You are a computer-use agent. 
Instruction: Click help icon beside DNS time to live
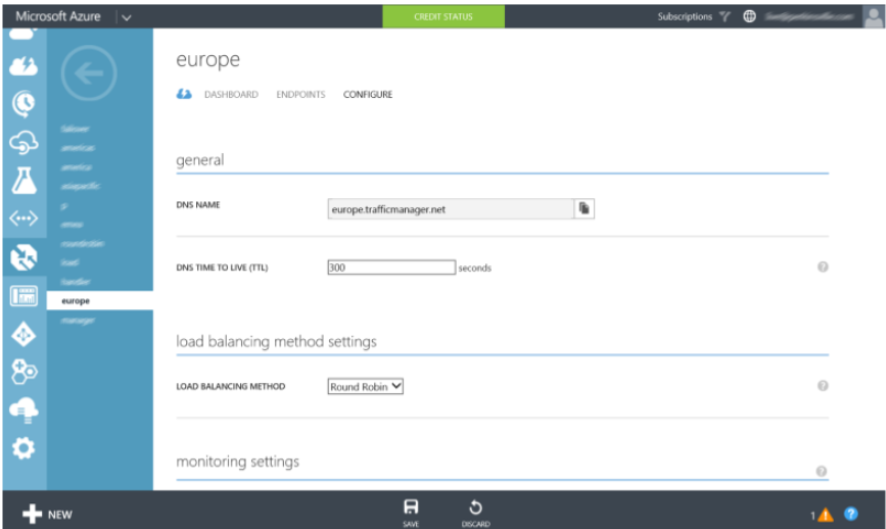pyautogui.click(x=822, y=267)
